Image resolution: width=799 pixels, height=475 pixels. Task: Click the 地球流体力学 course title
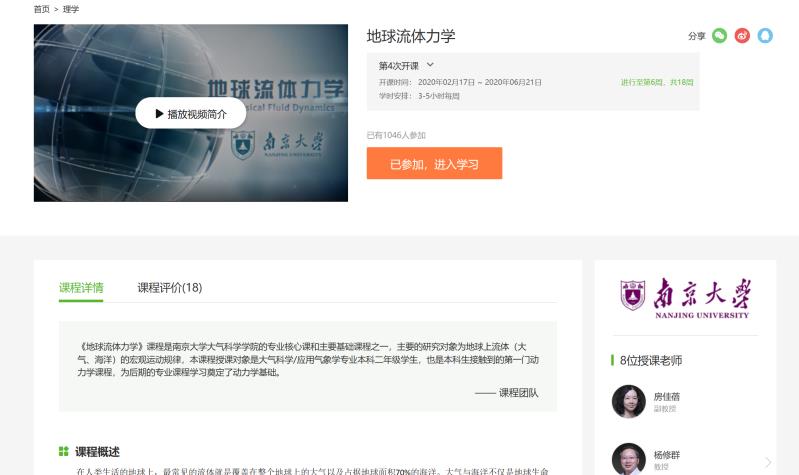point(411,36)
